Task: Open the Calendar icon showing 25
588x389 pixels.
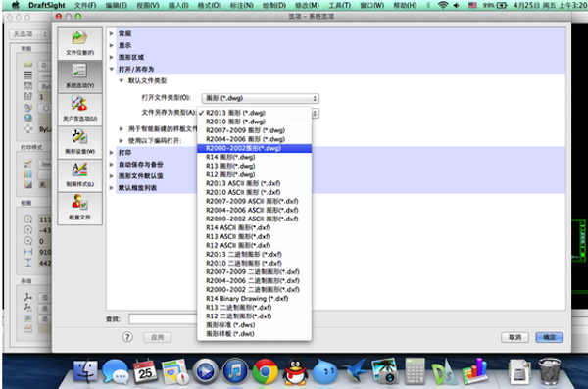Action: pyautogui.click(x=145, y=371)
